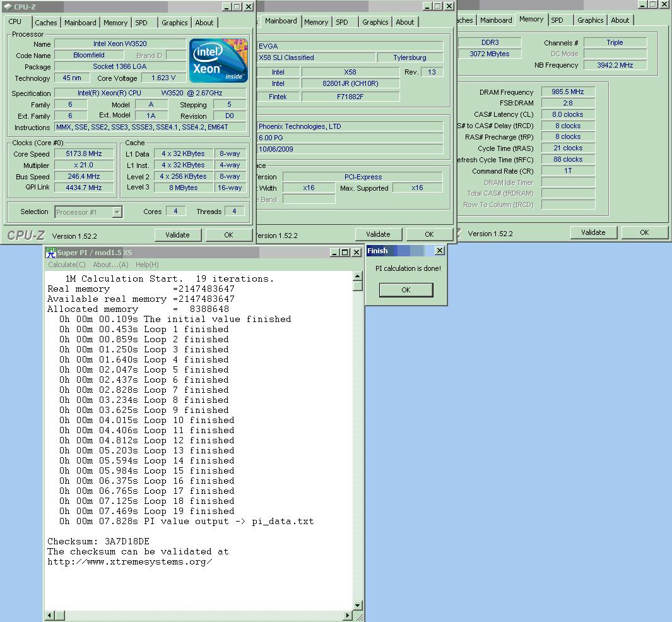This screenshot has width=672, height=622.
Task: Close the CPU-Z Memory window
Action: pyautogui.click(x=664, y=4)
